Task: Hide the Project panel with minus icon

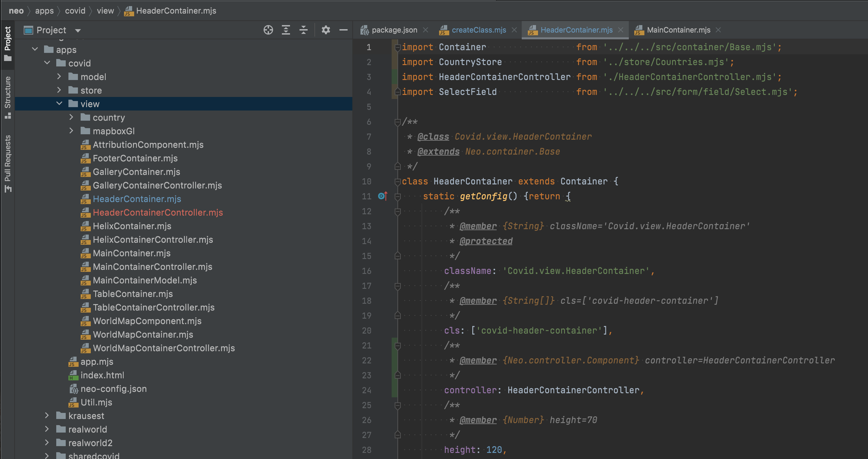Action: [x=344, y=30]
